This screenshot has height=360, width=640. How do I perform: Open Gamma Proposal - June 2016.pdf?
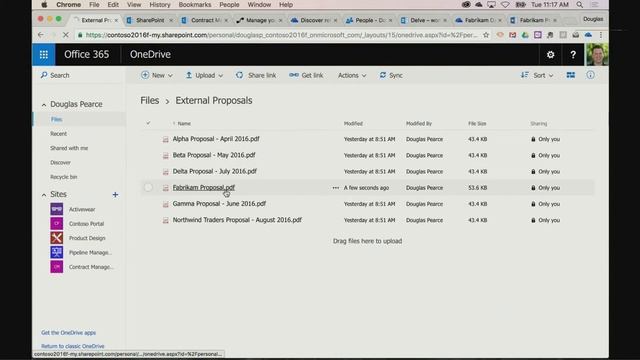219,204
